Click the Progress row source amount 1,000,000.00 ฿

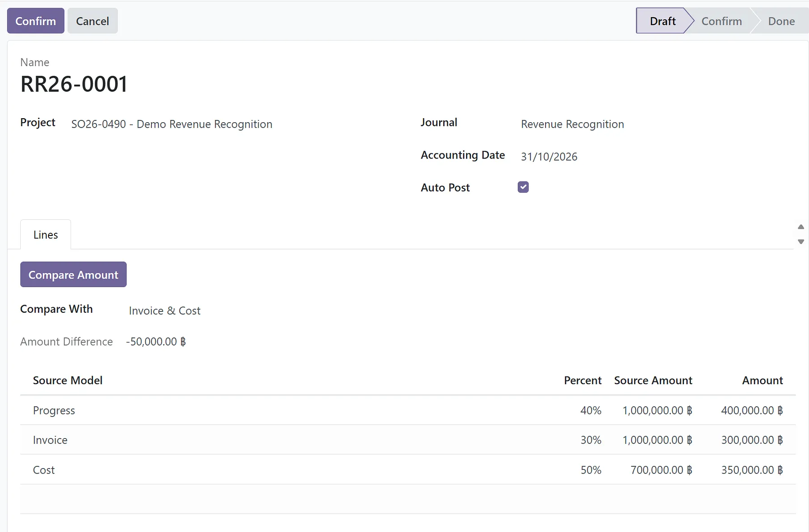pyautogui.click(x=657, y=410)
